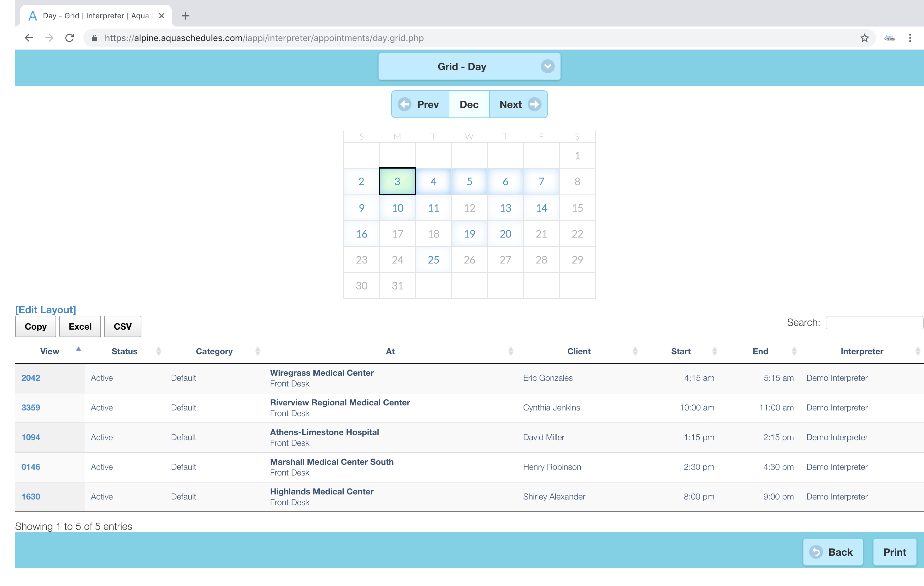Open appointment 2042

pyautogui.click(x=31, y=378)
